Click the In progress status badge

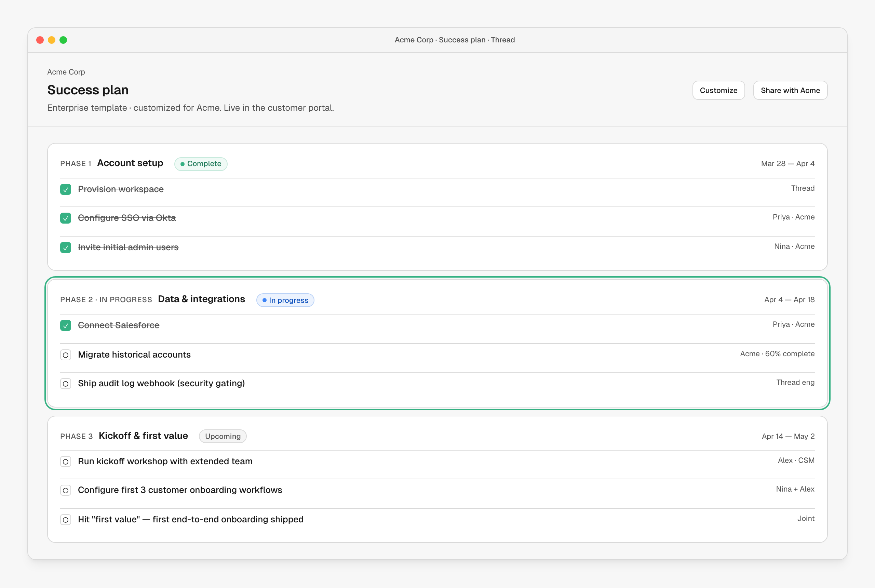285,300
